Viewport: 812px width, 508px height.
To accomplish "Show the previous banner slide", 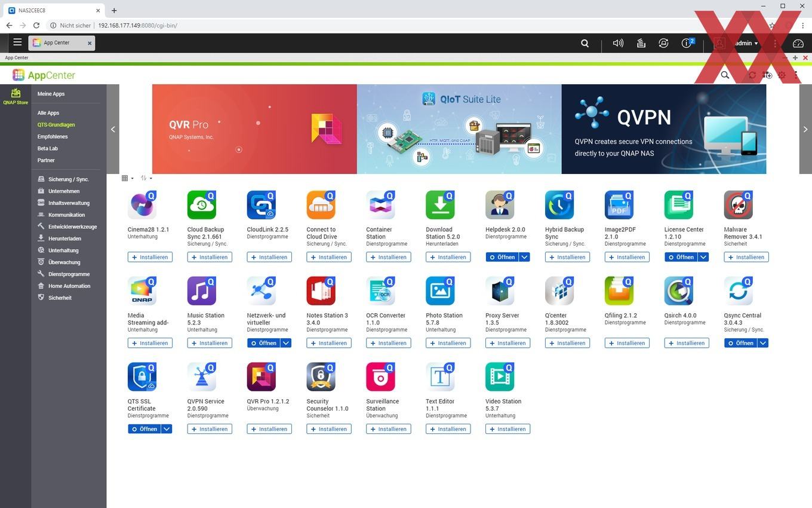I will (x=113, y=129).
